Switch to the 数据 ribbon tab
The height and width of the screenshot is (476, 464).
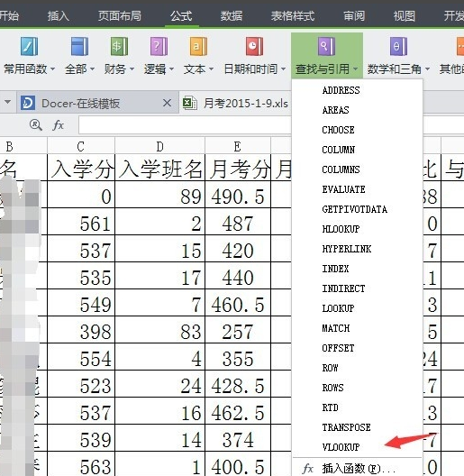(x=232, y=15)
